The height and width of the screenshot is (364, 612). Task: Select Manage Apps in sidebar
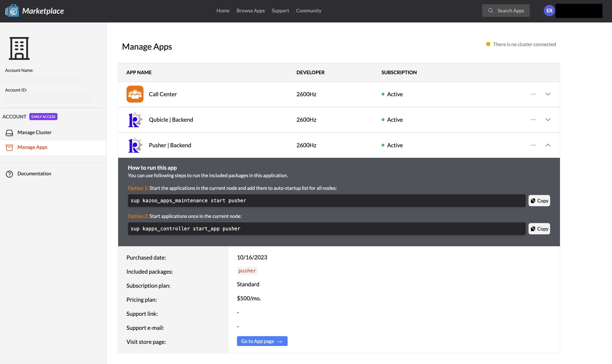tap(53, 147)
